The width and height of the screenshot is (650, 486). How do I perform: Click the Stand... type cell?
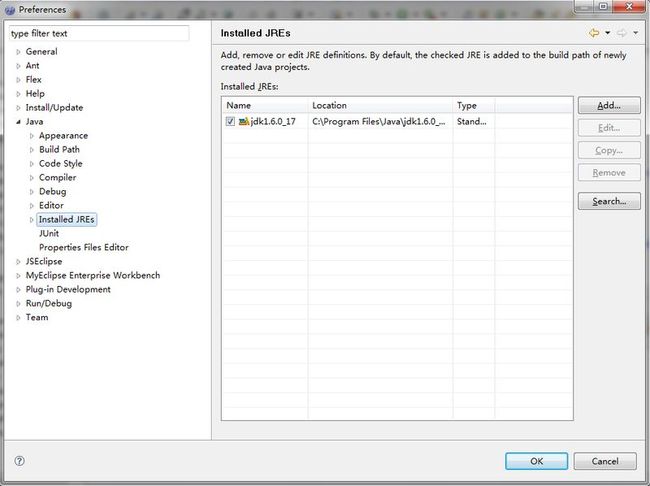tap(474, 121)
